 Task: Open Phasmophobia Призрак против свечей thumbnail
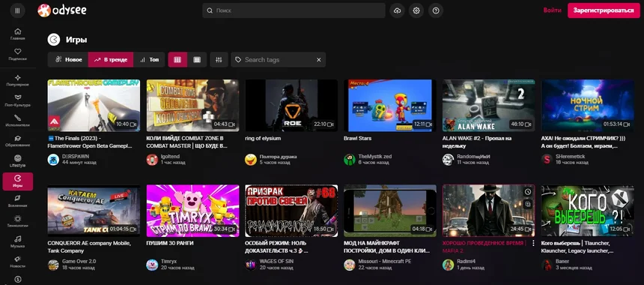coord(291,211)
